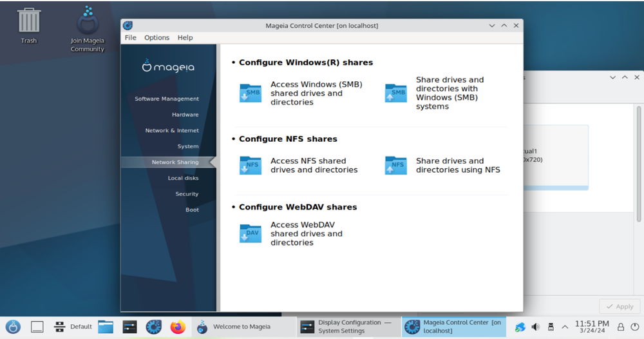The height and width of the screenshot is (339, 644).
Task: Click the power/leave icon in panel
Action: click(635, 327)
